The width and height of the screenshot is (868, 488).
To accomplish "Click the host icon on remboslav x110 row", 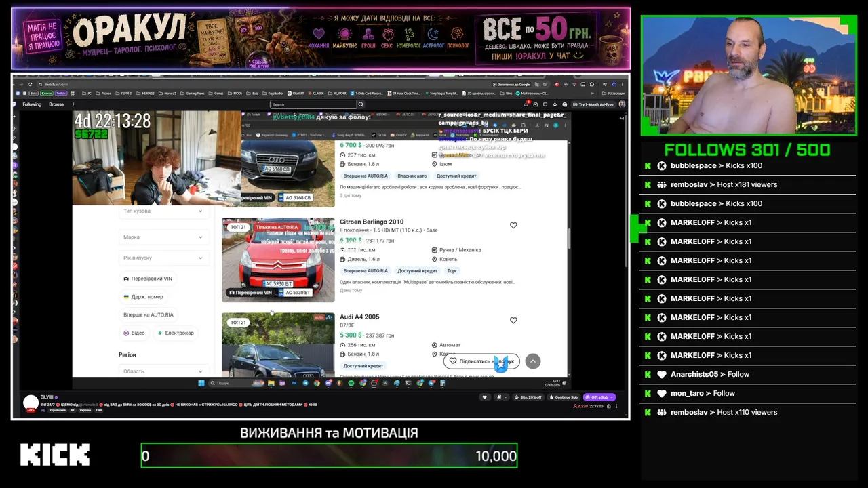I will point(662,412).
